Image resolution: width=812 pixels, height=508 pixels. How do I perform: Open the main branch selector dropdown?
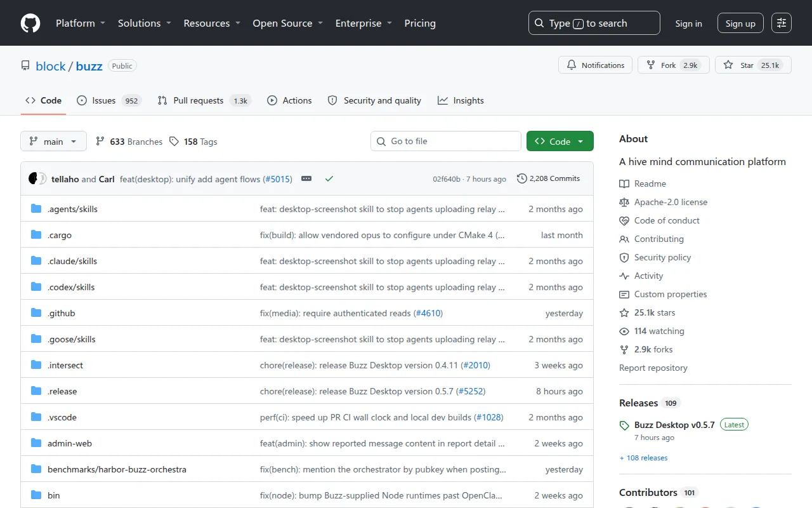[x=53, y=141]
